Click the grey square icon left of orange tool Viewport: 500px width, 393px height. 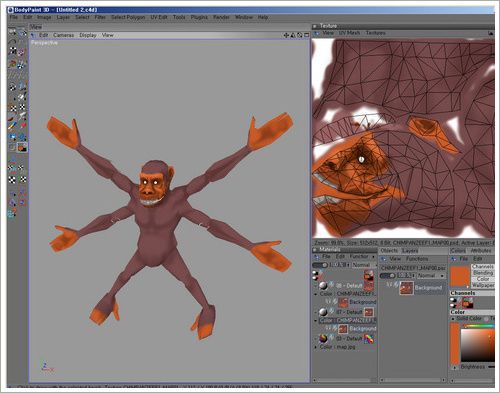[x=12, y=147]
